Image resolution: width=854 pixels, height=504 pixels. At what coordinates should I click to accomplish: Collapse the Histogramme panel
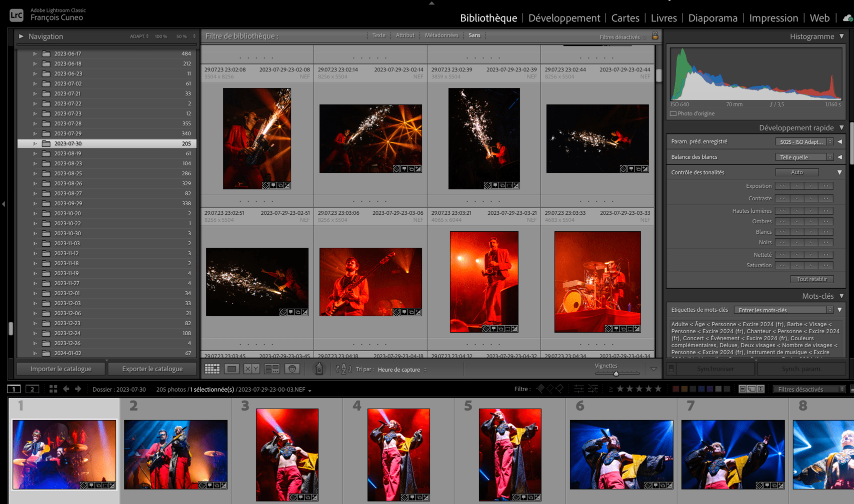point(841,36)
